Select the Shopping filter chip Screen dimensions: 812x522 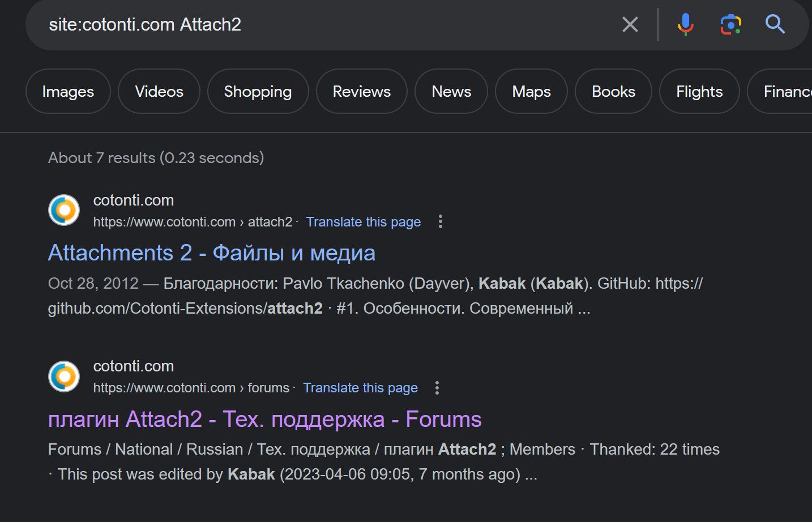tap(258, 91)
